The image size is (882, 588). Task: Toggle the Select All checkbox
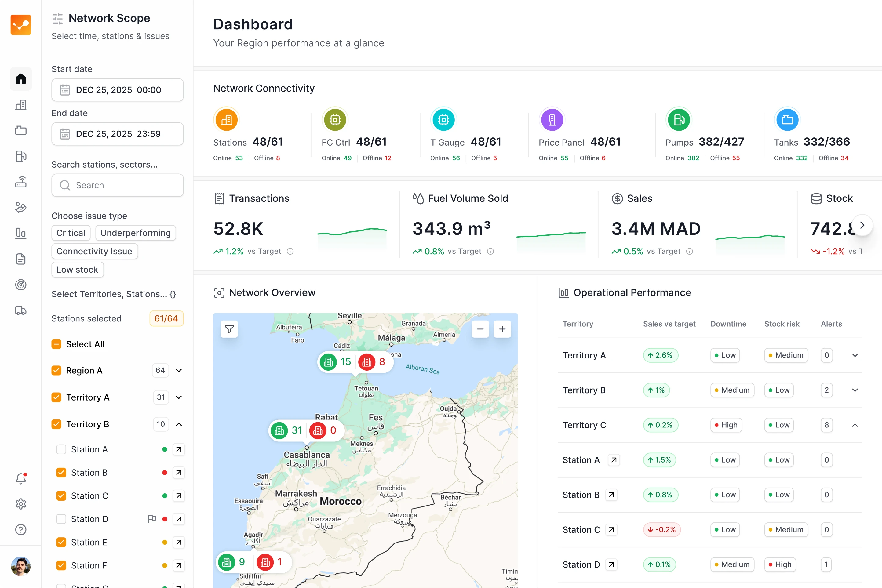pyautogui.click(x=56, y=344)
